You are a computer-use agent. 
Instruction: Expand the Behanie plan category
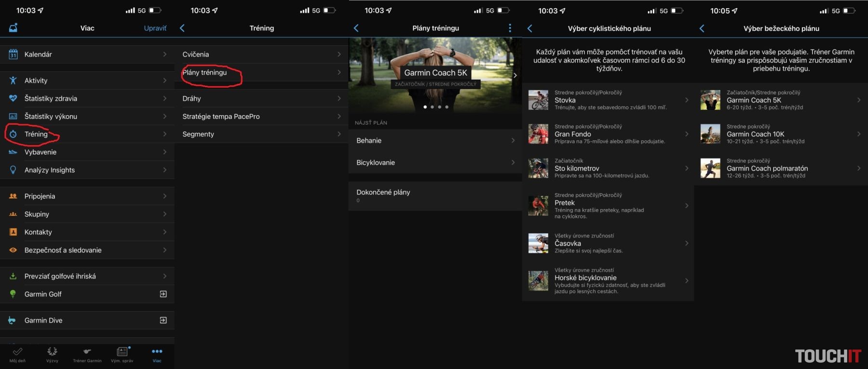point(435,141)
